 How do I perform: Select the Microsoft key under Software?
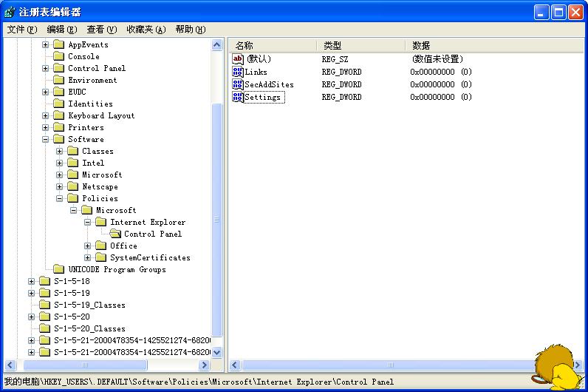tap(102, 175)
